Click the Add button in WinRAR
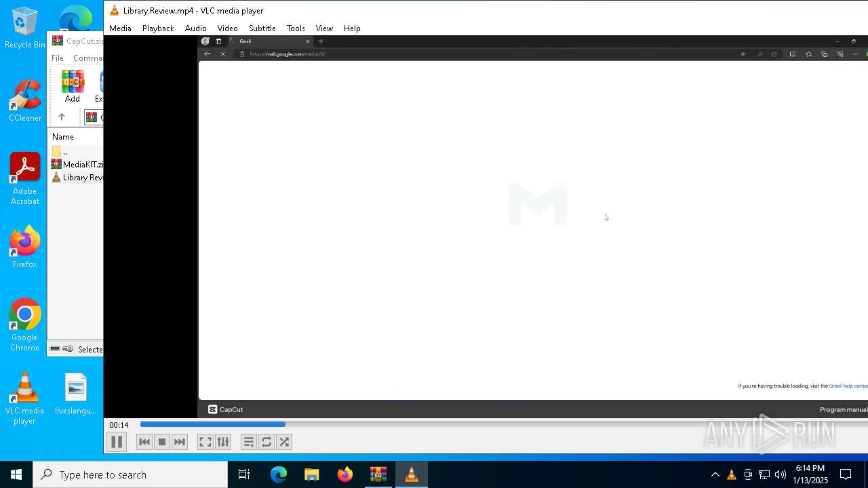This screenshot has height=488, width=868. 73,86
